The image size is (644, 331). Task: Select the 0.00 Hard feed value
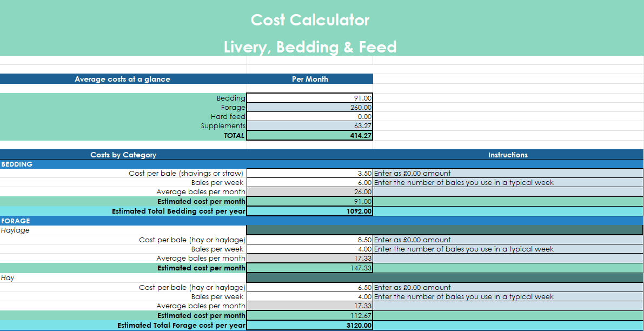click(310, 117)
